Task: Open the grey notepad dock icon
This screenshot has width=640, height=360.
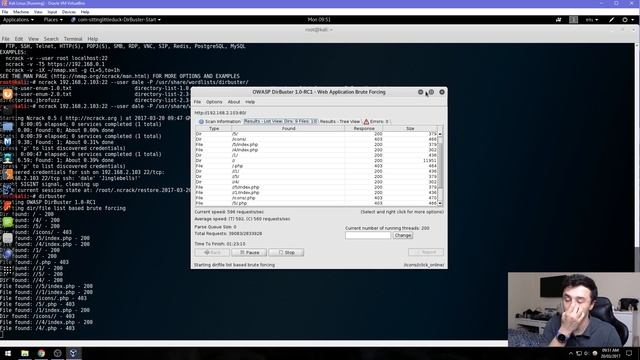Action: [7, 238]
